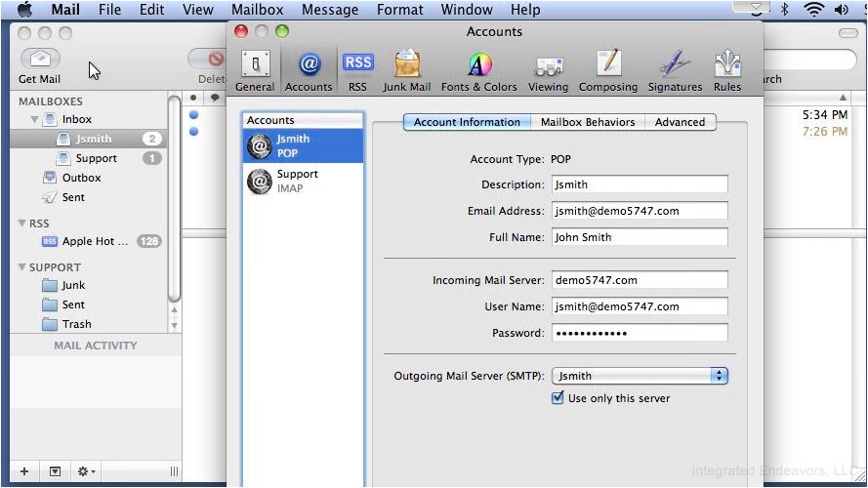Viewport: 868px width, 488px height.
Task: Toggle Use only this server checkbox
Action: pyautogui.click(x=558, y=398)
